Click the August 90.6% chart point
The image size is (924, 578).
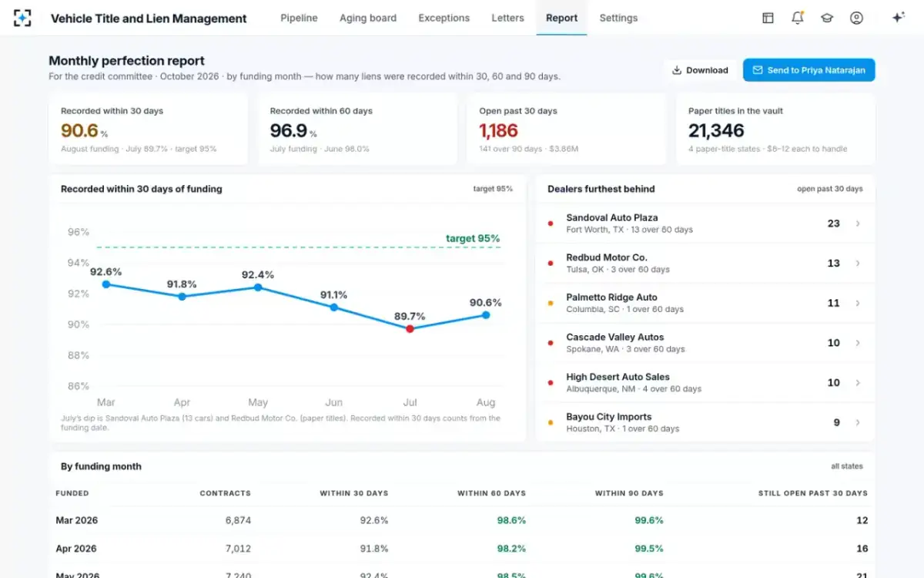(486, 314)
